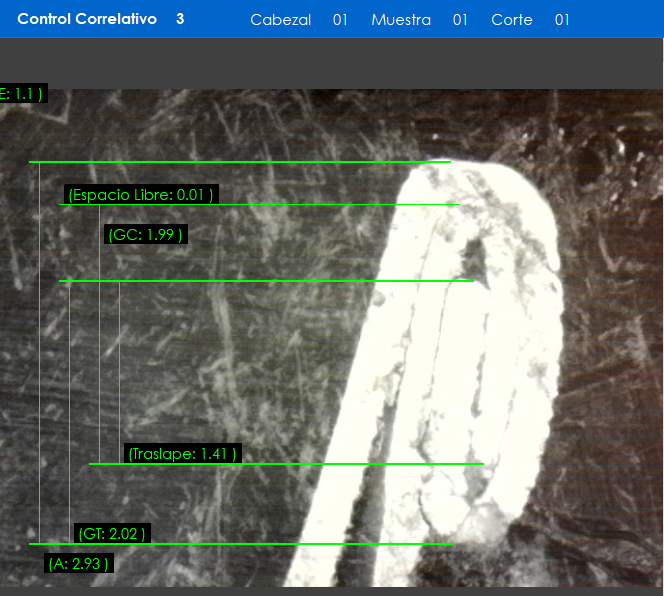Click the Traslape: 1.41 measurement label

tap(182, 454)
